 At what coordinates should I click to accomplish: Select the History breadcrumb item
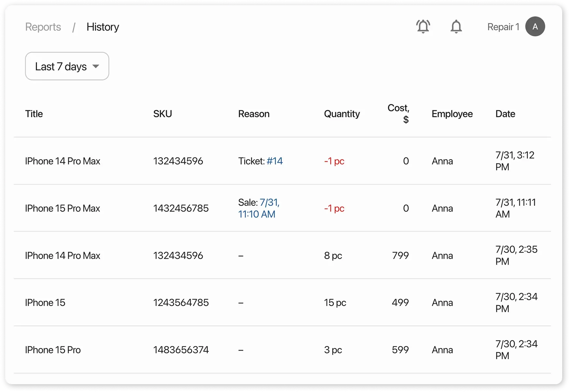click(103, 27)
